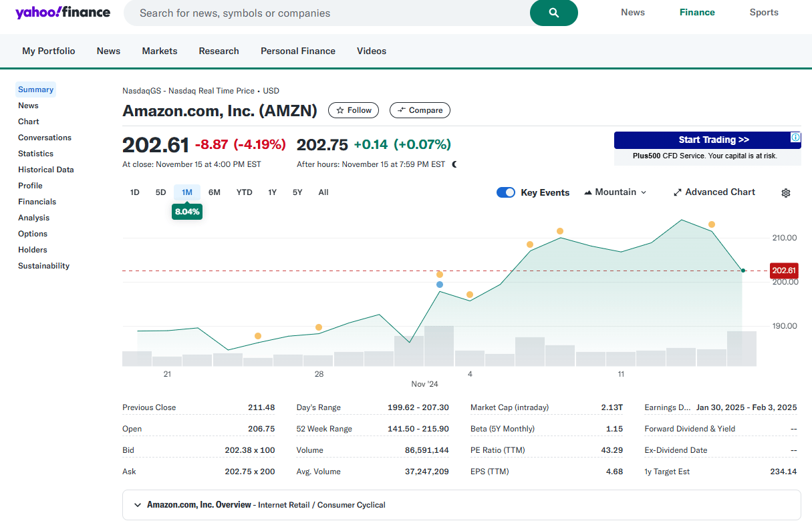Select the 5D chart range
Screen dimensions: 812x527
pos(160,192)
